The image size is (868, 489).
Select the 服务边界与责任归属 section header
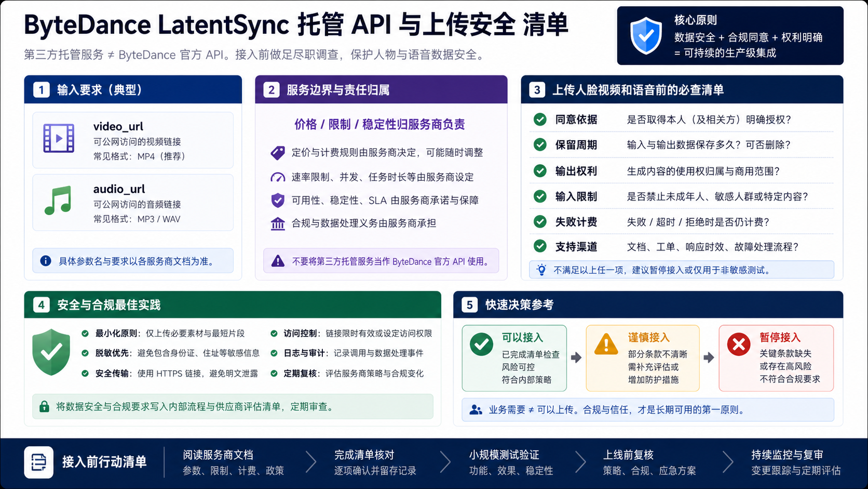click(x=381, y=89)
